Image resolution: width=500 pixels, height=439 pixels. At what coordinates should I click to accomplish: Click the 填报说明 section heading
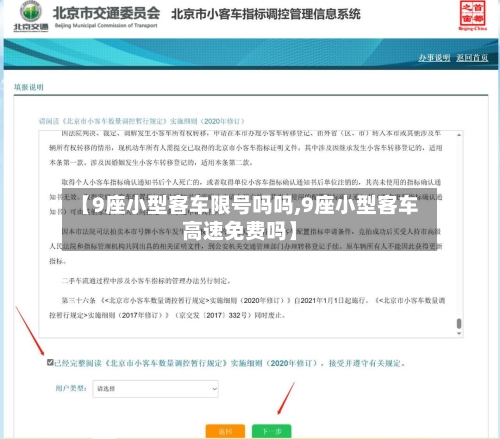(29, 87)
